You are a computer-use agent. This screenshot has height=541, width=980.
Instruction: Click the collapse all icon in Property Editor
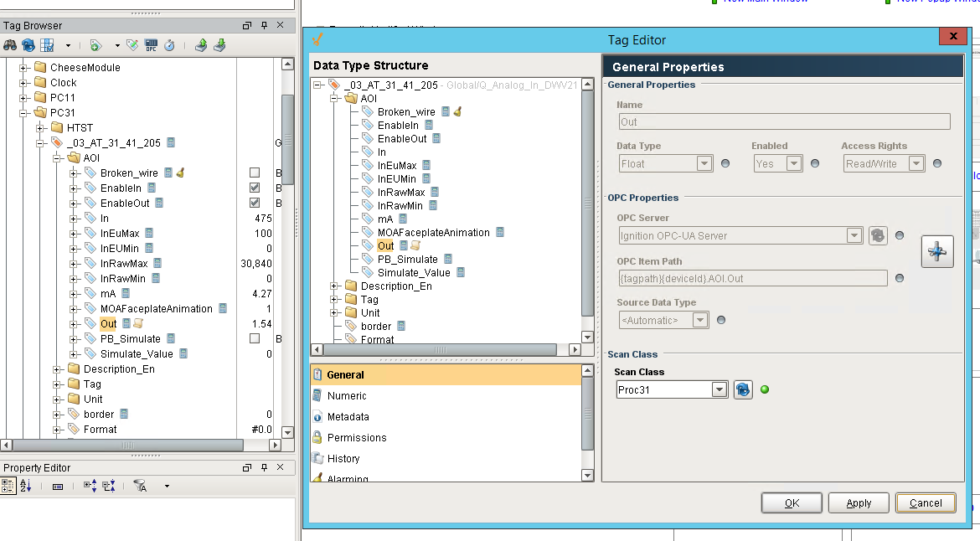109,486
